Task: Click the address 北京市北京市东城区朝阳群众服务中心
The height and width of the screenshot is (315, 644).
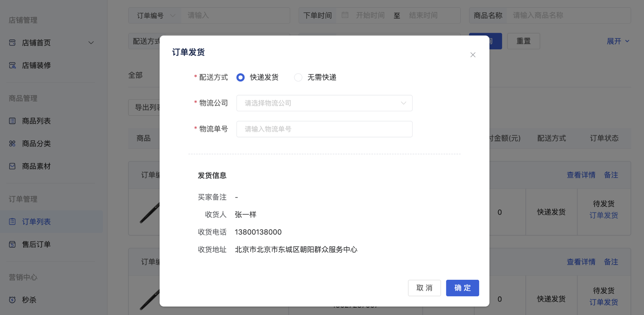Action: click(x=296, y=250)
